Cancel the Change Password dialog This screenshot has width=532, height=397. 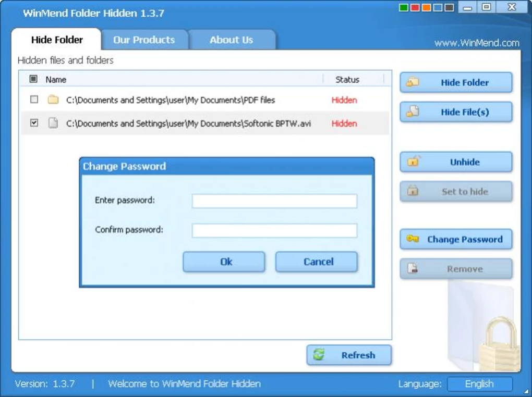(x=316, y=262)
